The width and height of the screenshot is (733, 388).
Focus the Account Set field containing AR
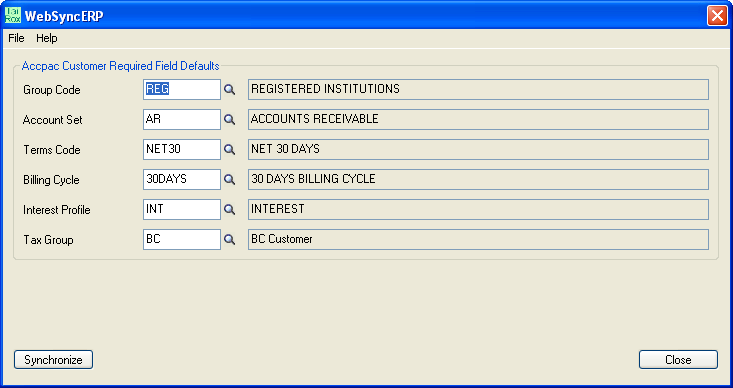click(x=182, y=119)
